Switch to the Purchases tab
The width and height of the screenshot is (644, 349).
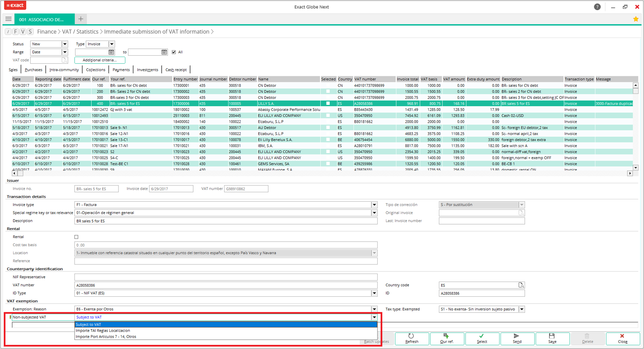[33, 70]
